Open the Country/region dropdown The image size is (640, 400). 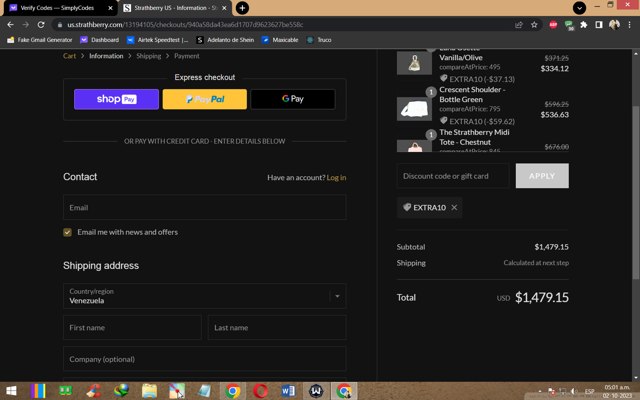204,296
